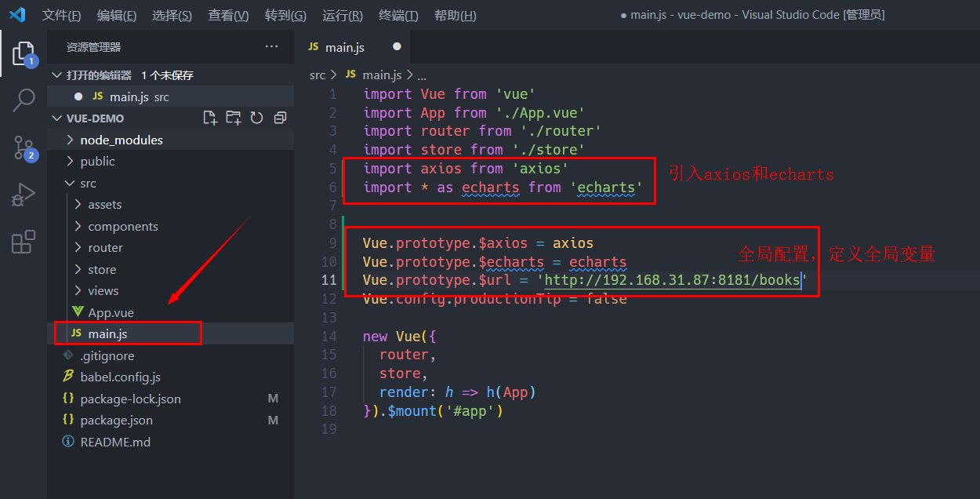Open the 文件(F) menu
The height and width of the screenshot is (499, 980).
coord(61,15)
